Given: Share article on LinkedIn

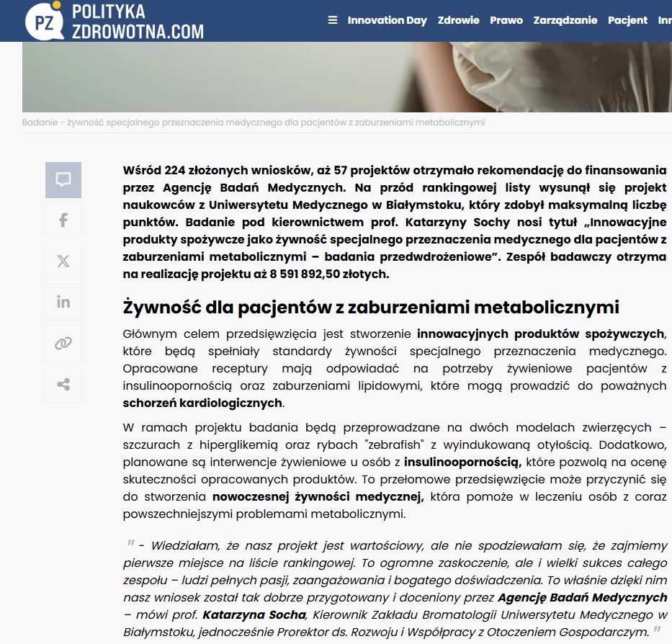Looking at the screenshot, I should point(63,302).
